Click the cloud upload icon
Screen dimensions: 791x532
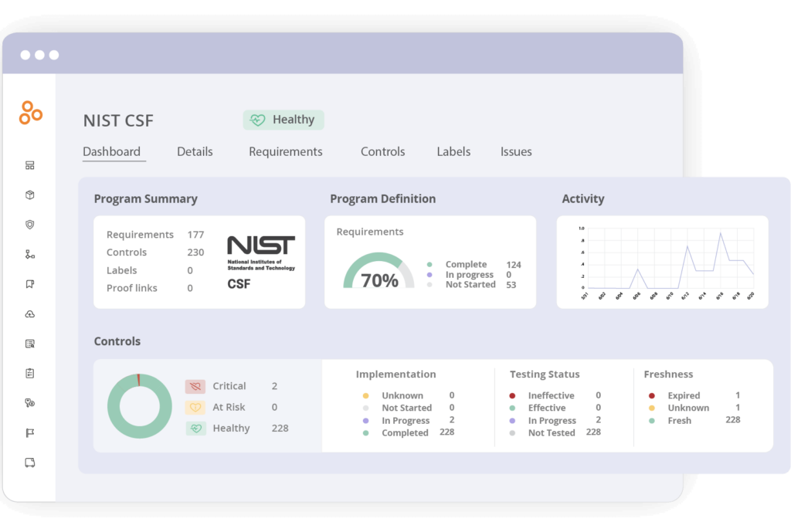[29, 313]
